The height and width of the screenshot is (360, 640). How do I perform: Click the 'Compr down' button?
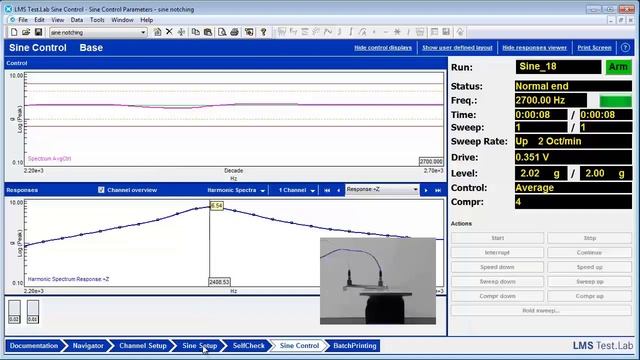497,296
